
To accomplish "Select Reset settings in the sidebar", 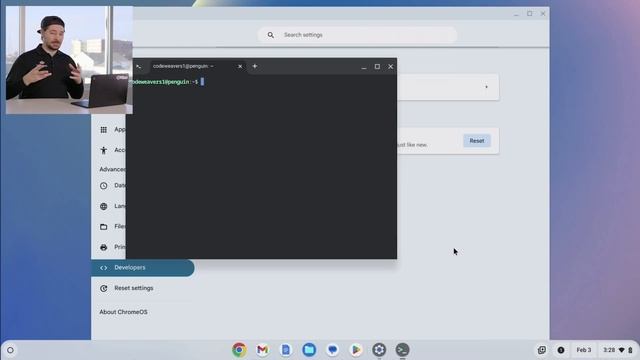I will point(133,288).
